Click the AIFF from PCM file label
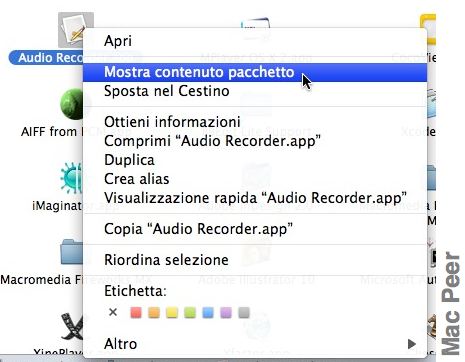Image resolution: width=465 pixels, height=362 pixels. pos(52,132)
